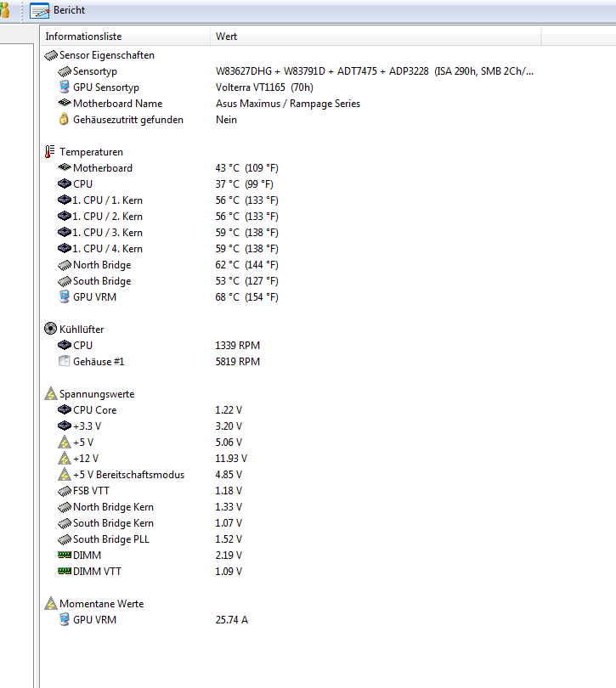
Task: Select the Asus Maximus / Rampage Series value
Action: [287, 104]
